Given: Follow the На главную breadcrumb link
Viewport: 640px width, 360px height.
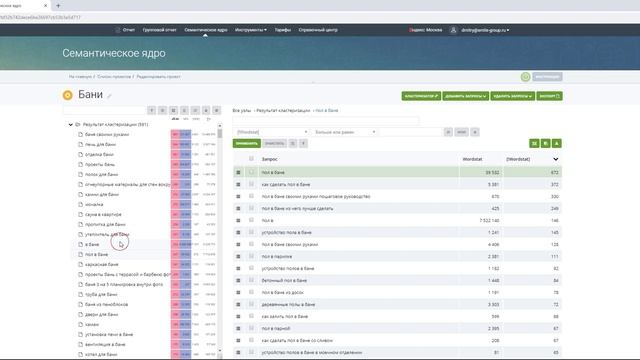Looking at the screenshot, I should click(80, 77).
